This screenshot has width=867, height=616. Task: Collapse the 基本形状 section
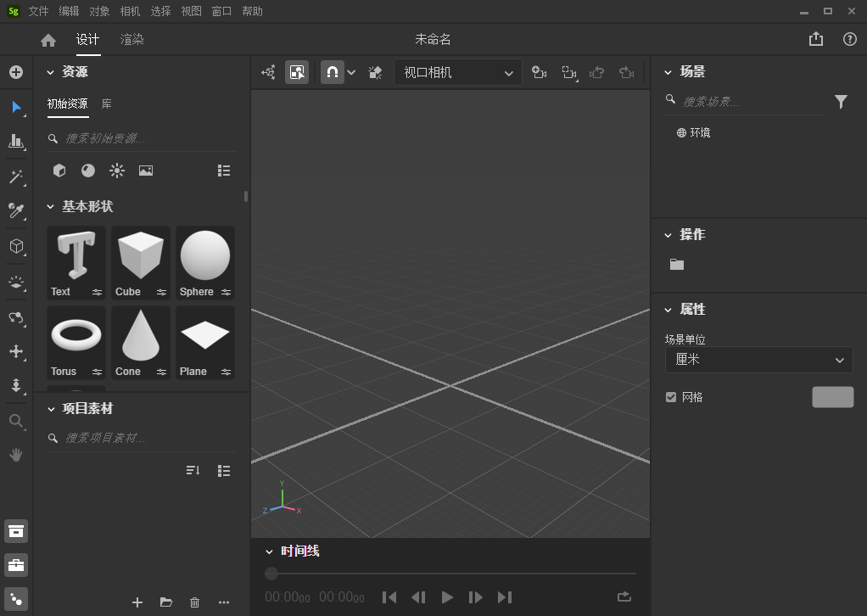pos(50,207)
